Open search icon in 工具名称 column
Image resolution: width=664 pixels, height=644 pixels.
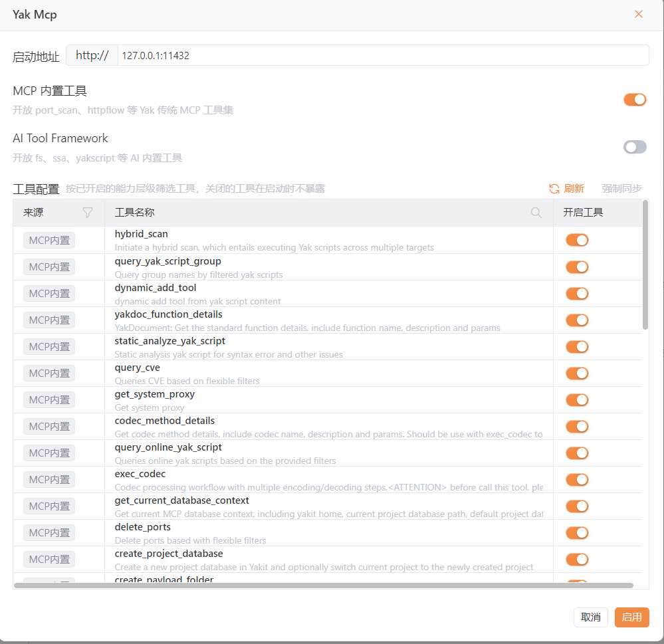pyautogui.click(x=536, y=213)
